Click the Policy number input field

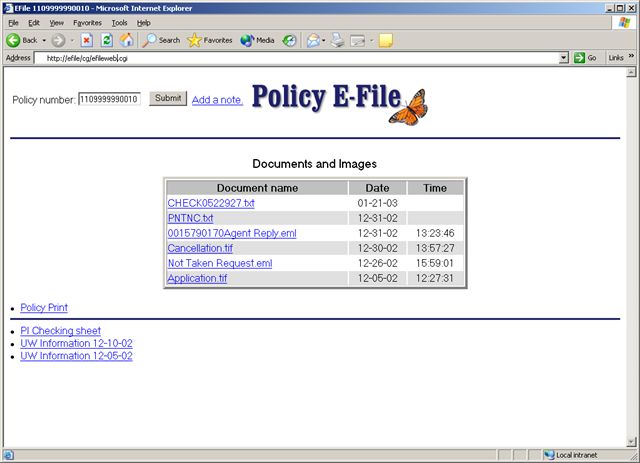coord(109,99)
